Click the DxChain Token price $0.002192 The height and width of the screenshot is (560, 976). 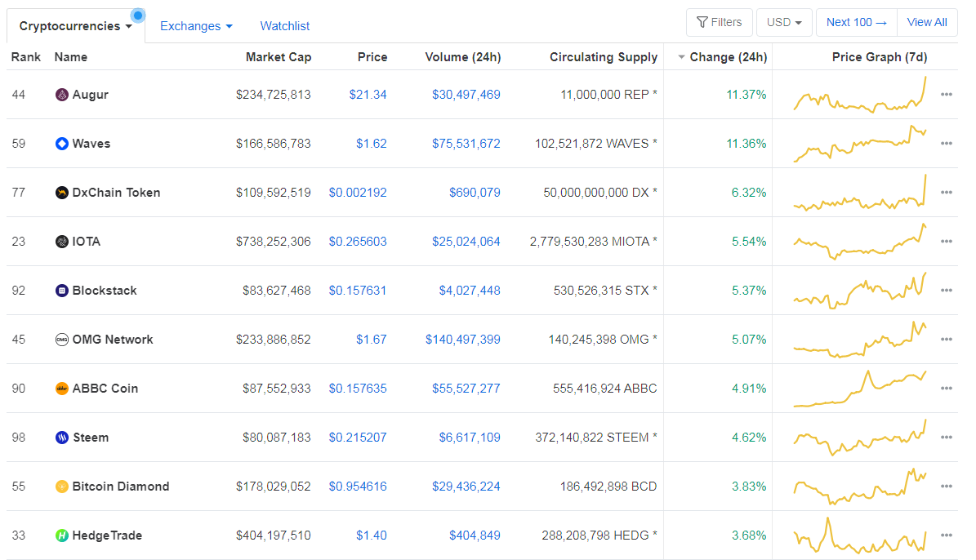[358, 193]
